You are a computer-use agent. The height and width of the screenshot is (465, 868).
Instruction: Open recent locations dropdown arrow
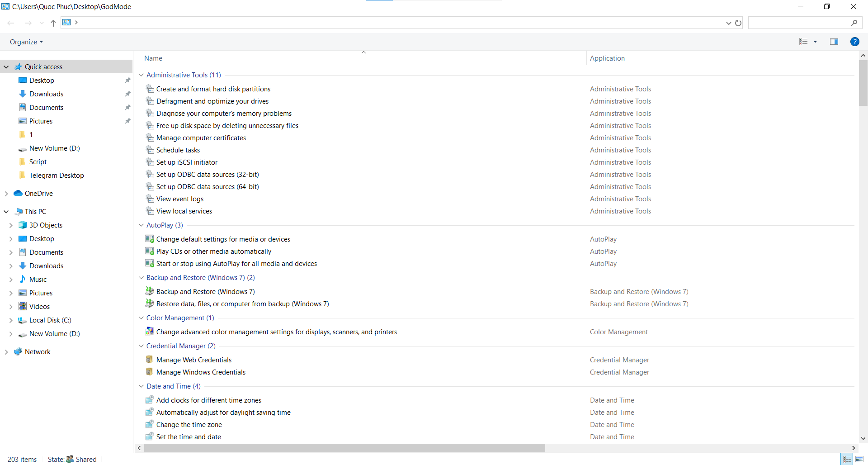(x=42, y=23)
